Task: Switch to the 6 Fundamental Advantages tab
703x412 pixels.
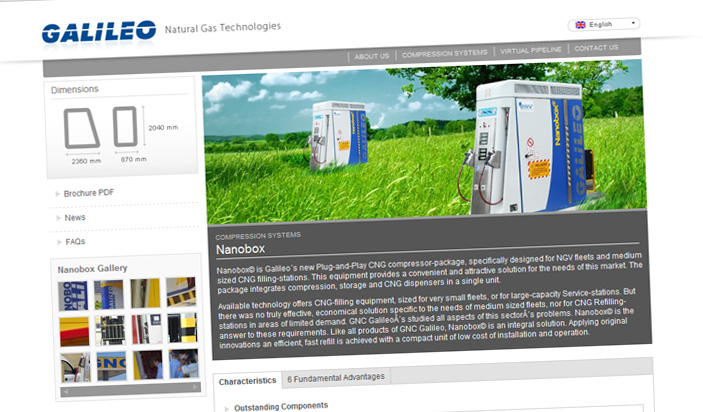Action: (x=335, y=378)
